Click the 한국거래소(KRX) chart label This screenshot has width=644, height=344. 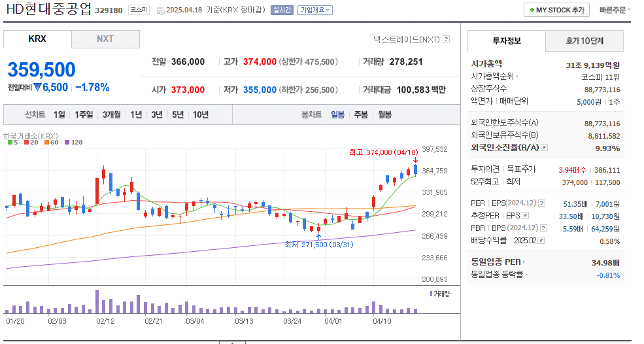(30, 135)
